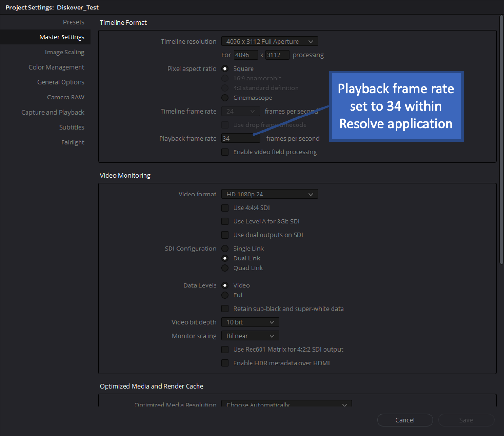Enable Use dual outputs on SDI

point(225,235)
